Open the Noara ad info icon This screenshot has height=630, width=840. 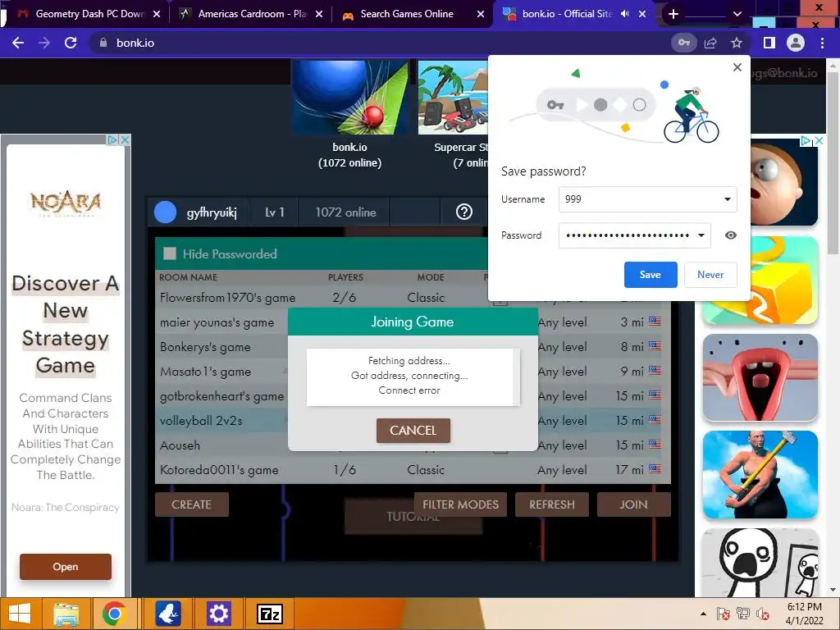tap(112, 139)
